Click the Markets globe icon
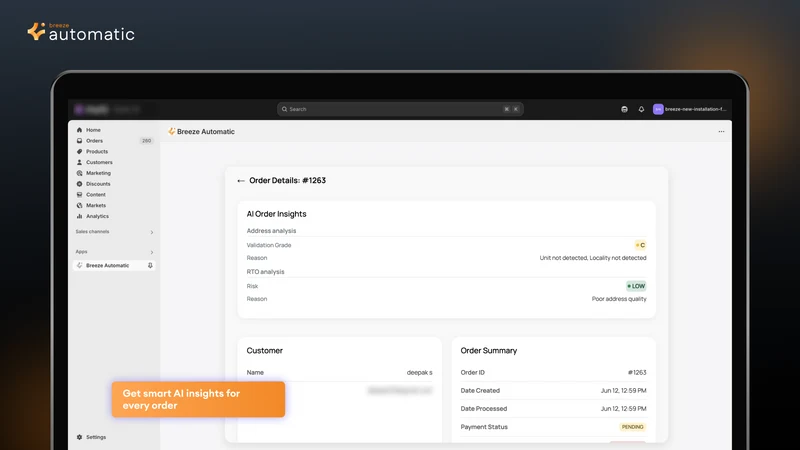Viewport: 800px width, 450px height. coord(80,205)
